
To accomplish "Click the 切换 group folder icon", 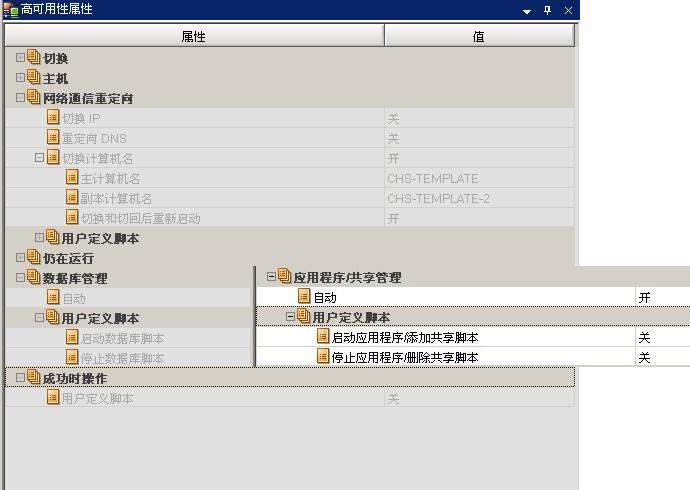I will (33, 57).
